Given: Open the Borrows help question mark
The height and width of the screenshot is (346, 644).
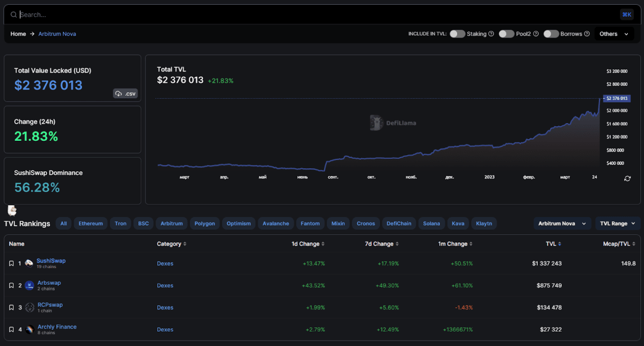Looking at the screenshot, I should click(587, 34).
